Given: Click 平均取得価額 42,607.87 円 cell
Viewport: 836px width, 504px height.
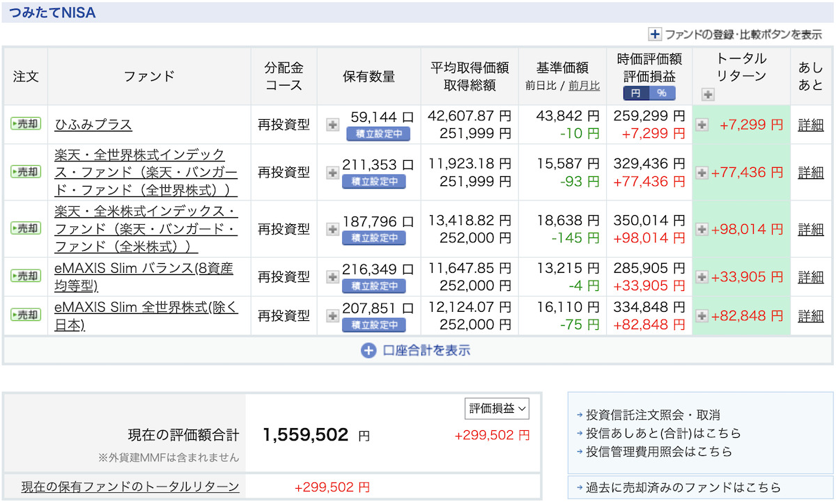Looking at the screenshot, I should [470, 116].
